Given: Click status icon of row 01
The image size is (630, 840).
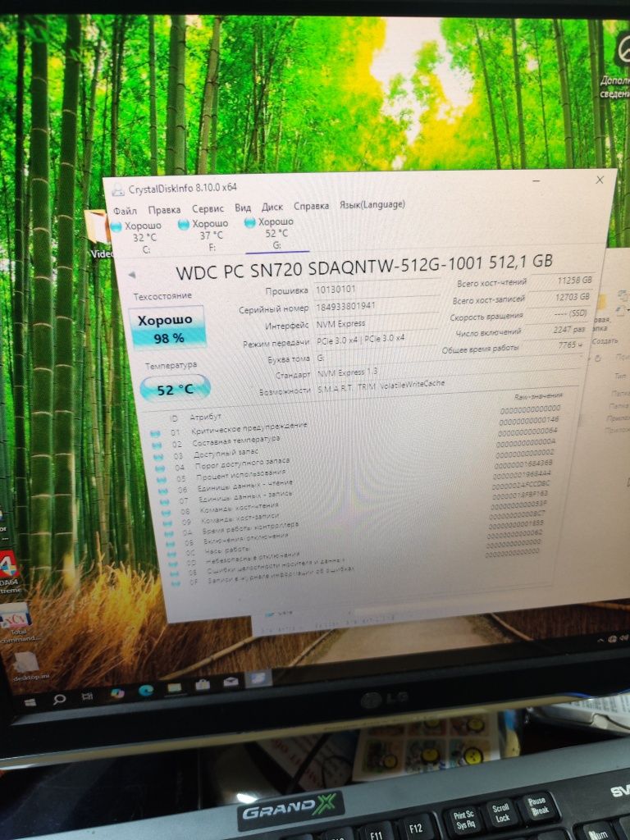Looking at the screenshot, I should coord(155,433).
